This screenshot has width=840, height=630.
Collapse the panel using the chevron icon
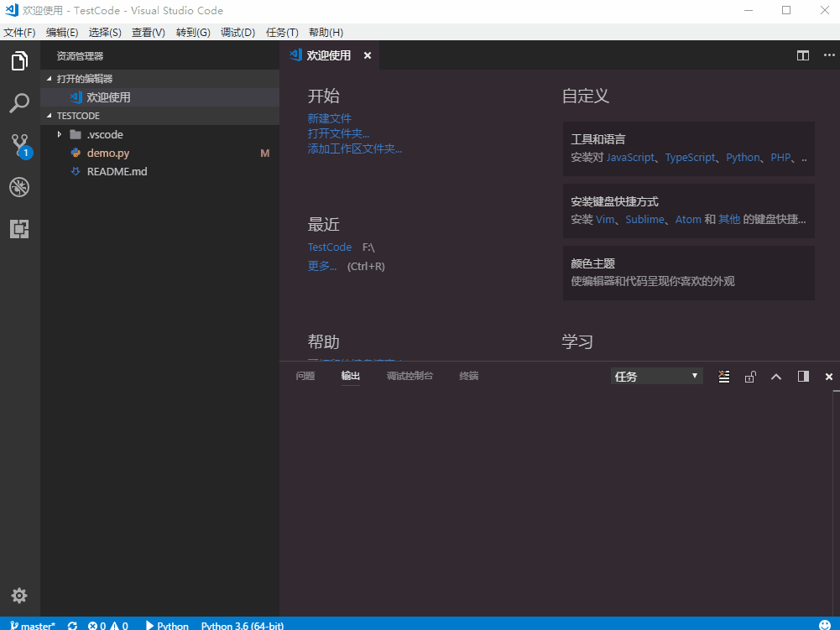(775, 376)
